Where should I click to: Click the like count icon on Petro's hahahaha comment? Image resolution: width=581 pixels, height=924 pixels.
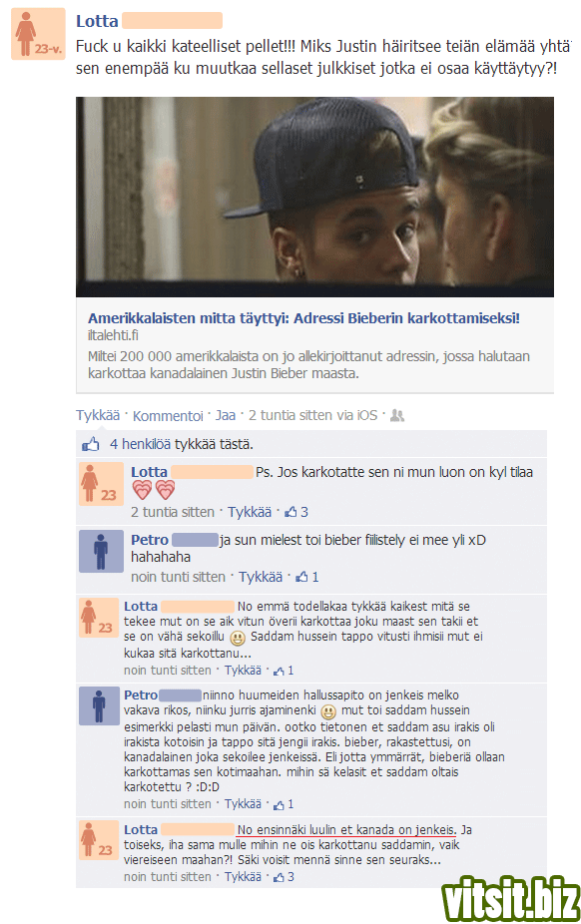pyautogui.click(x=301, y=577)
